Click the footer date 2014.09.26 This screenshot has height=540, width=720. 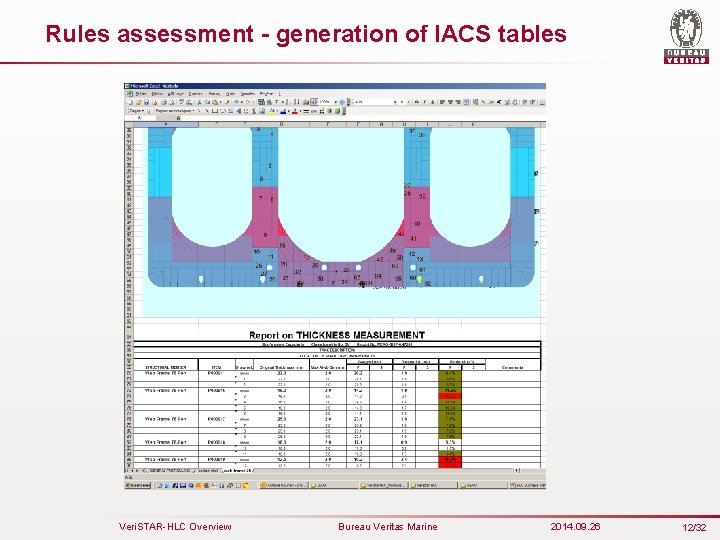[x=575, y=527]
